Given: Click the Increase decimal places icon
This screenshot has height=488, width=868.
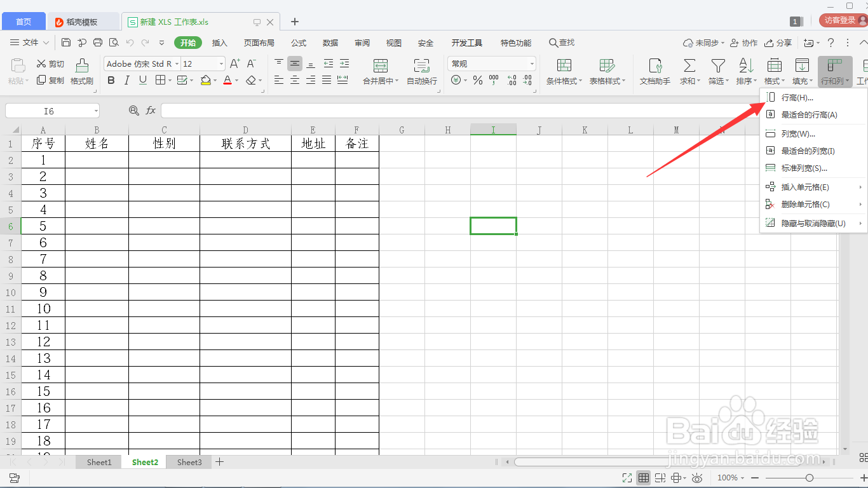Looking at the screenshot, I should [x=512, y=80].
